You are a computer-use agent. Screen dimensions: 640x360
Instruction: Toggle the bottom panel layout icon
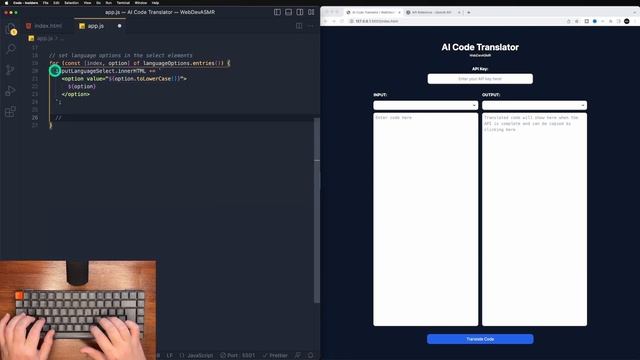point(289,12)
